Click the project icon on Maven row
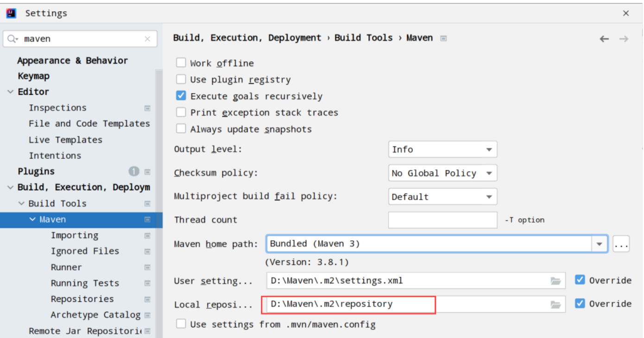The image size is (644, 338). click(x=147, y=219)
